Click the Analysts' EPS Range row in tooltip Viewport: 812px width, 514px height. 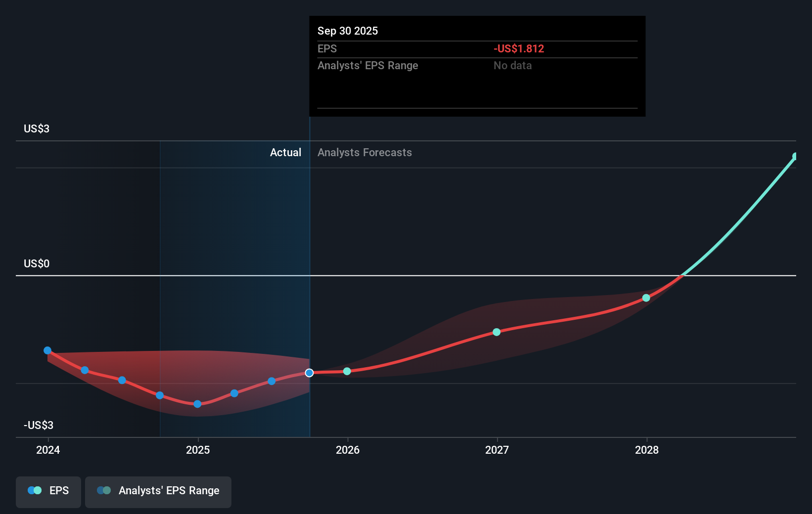click(x=477, y=66)
